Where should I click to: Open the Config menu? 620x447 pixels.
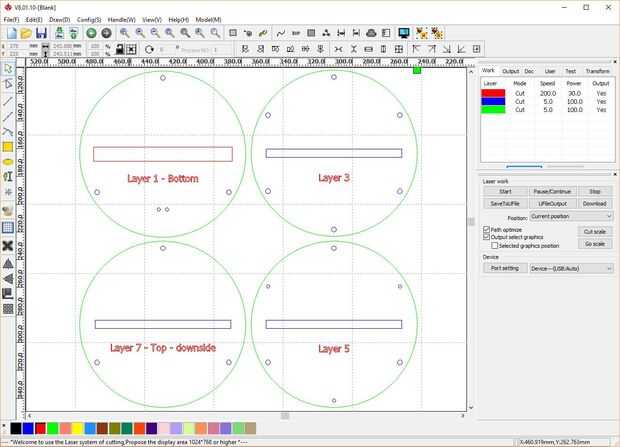[x=89, y=19]
